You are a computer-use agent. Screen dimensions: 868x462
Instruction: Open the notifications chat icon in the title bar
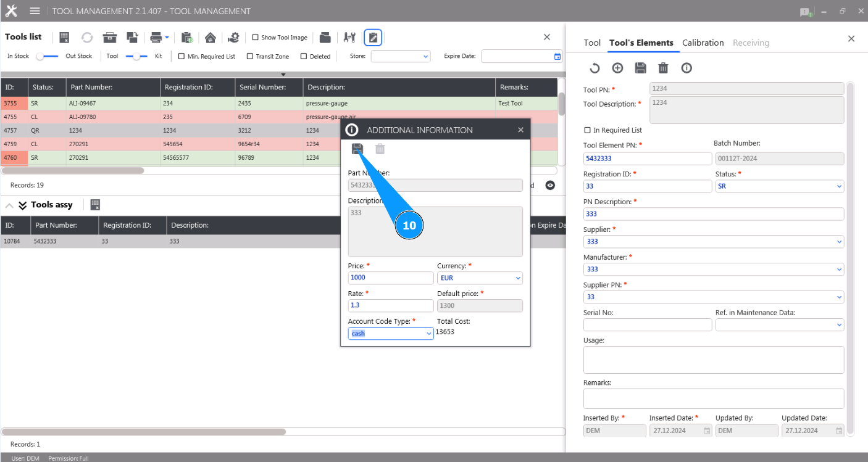tap(805, 12)
